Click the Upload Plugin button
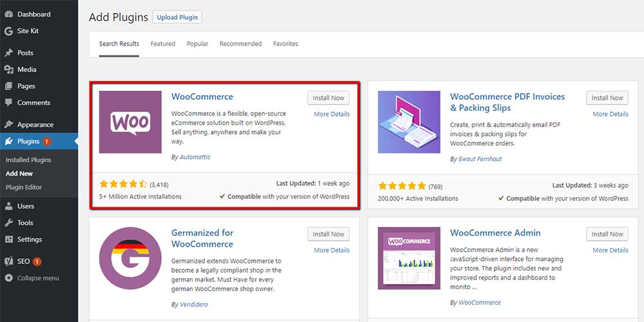This screenshot has width=644, height=322. click(177, 17)
